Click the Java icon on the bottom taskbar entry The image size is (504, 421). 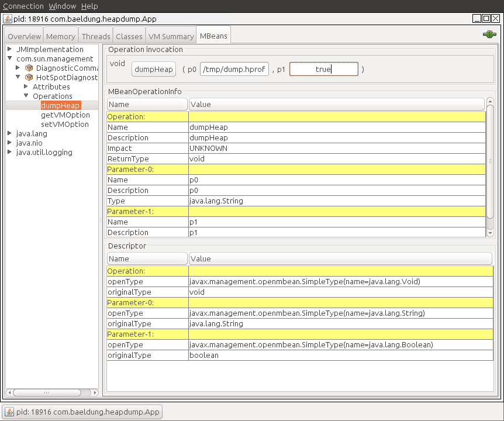(11, 412)
